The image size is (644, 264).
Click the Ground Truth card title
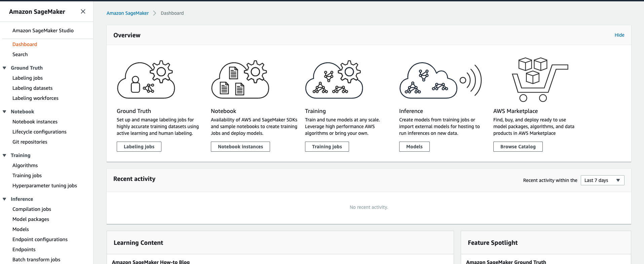(x=134, y=111)
